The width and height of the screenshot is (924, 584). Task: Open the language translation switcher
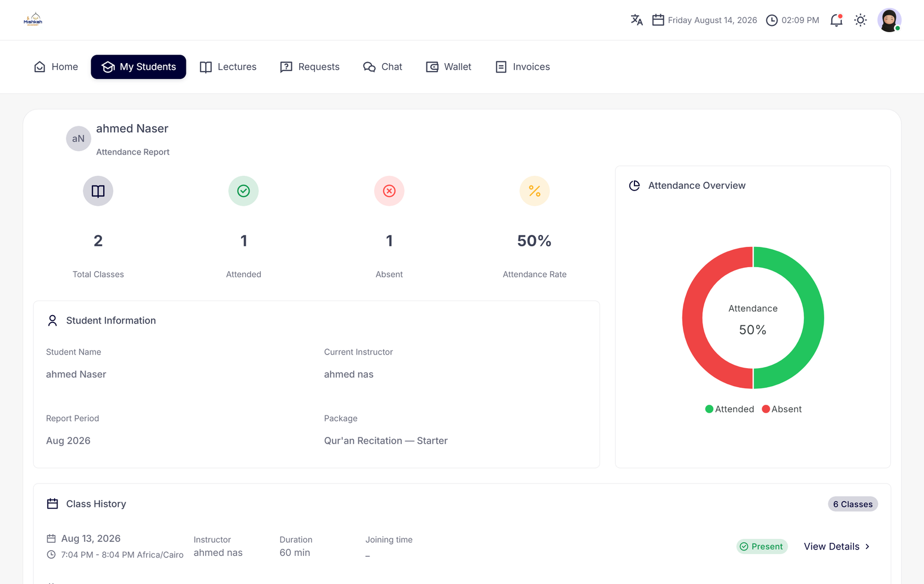tap(637, 20)
